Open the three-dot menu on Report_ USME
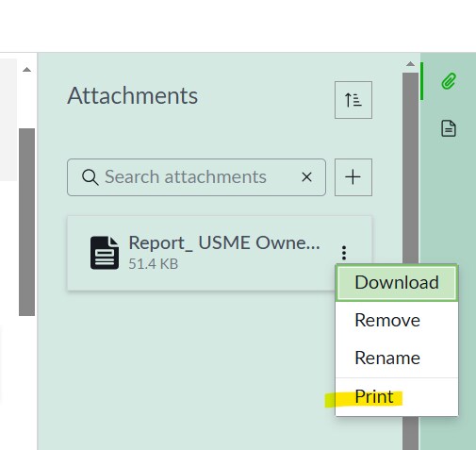This screenshot has width=476, height=450. [344, 253]
